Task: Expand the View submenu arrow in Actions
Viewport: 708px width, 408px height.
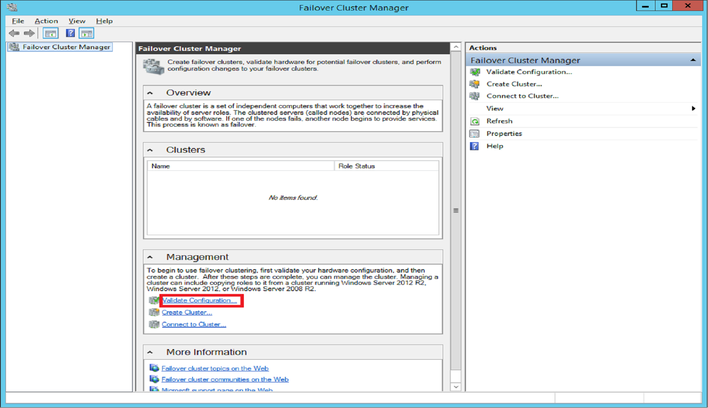Action: pyautogui.click(x=693, y=108)
